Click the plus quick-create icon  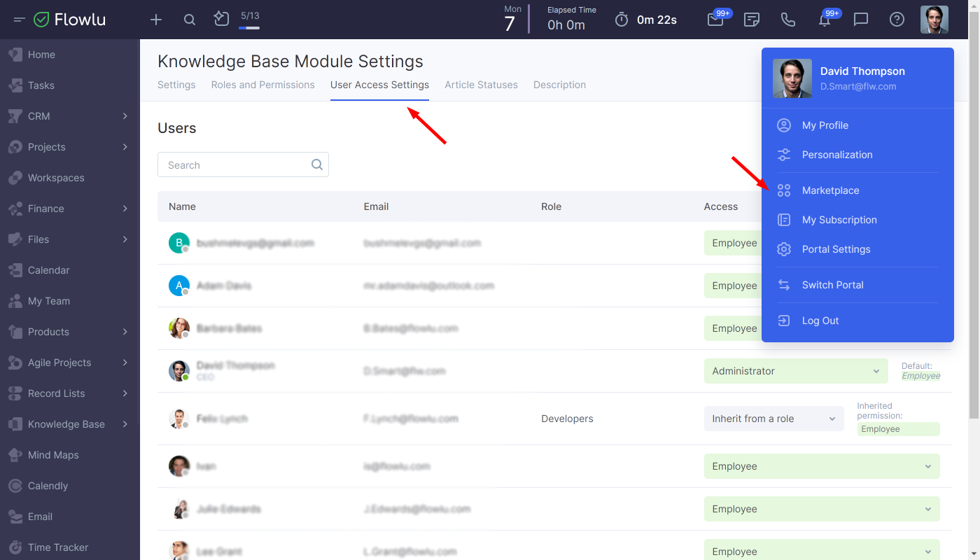point(156,20)
